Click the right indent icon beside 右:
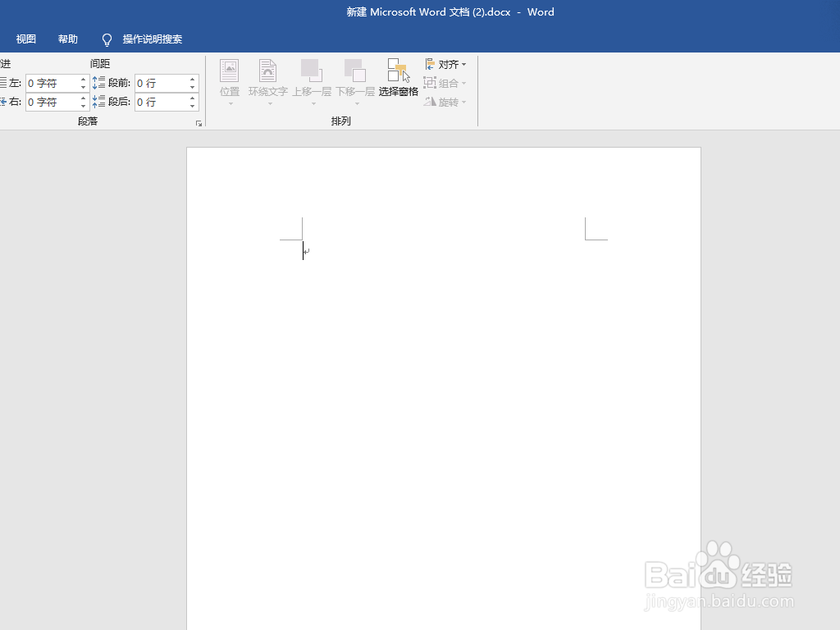Viewport: 840px width, 630px height. click(x=3, y=101)
